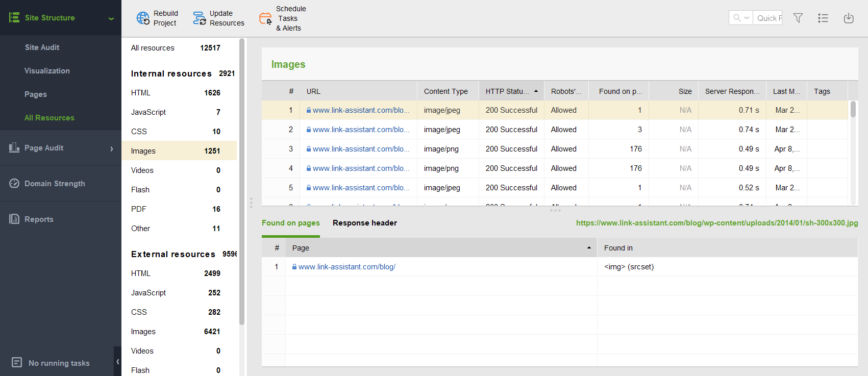Screen dimensions: 868x376
Task: Click the 0.74 s response time cell
Action: [732, 130]
